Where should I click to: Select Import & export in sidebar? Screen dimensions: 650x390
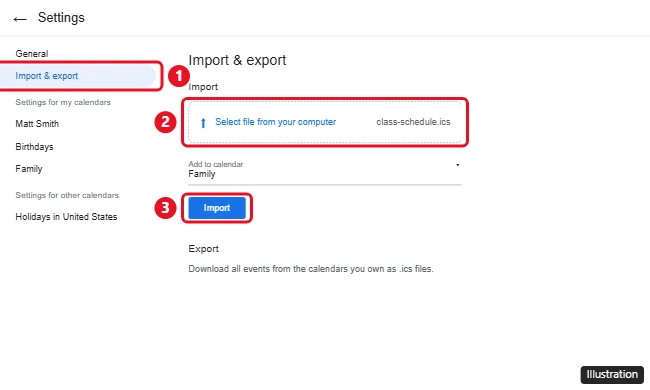tap(77, 76)
